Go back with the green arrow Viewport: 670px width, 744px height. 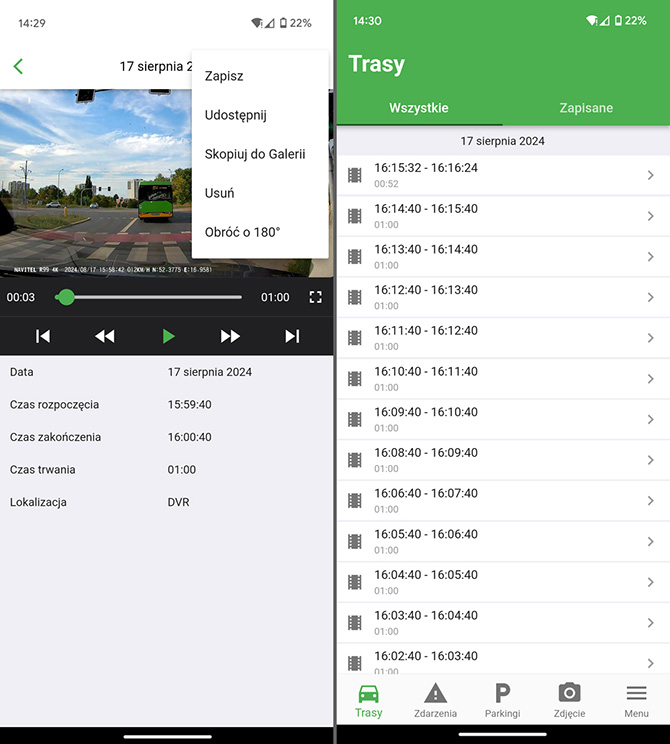pyautogui.click(x=19, y=66)
